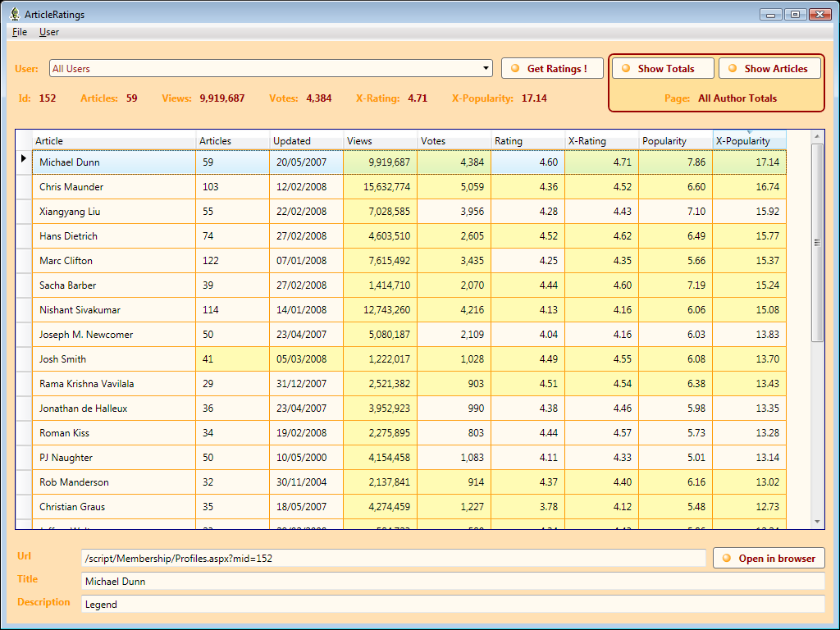Image resolution: width=840 pixels, height=630 pixels.
Task: Open the File menu
Action: pos(20,32)
